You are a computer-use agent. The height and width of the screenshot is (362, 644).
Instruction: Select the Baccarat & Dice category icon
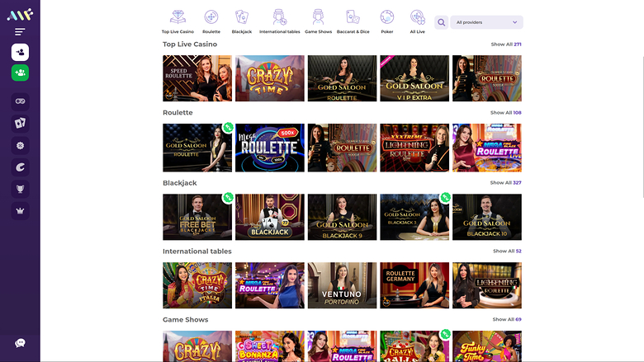point(353,21)
